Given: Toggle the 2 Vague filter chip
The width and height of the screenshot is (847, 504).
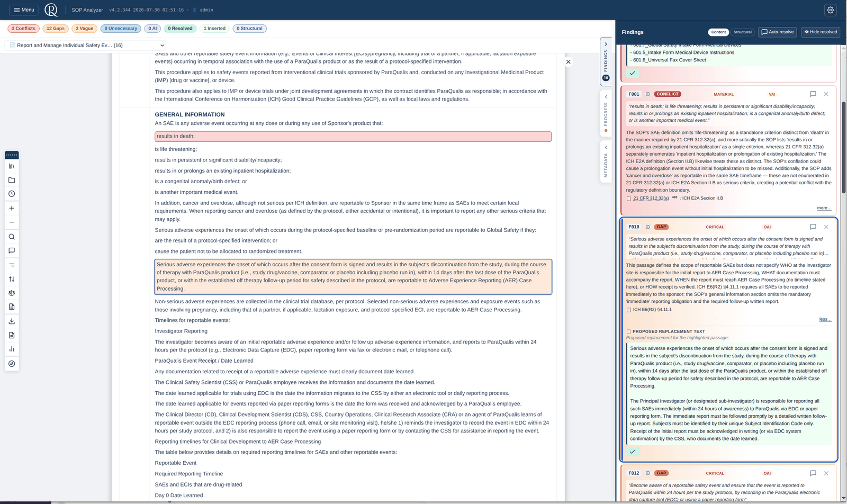Looking at the screenshot, I should [85, 29].
